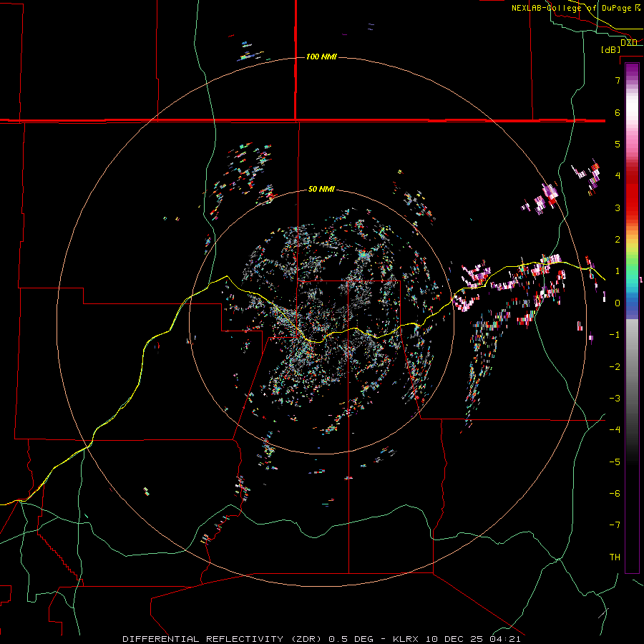
Task: Click the 10 DEC 25 date in caption
Action: 454,639
